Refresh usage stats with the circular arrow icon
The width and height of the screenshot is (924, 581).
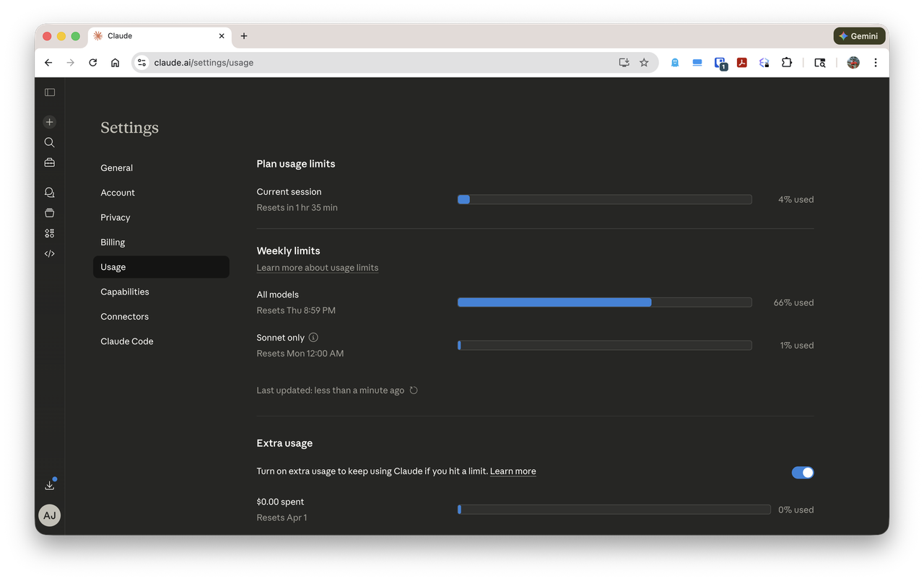413,390
